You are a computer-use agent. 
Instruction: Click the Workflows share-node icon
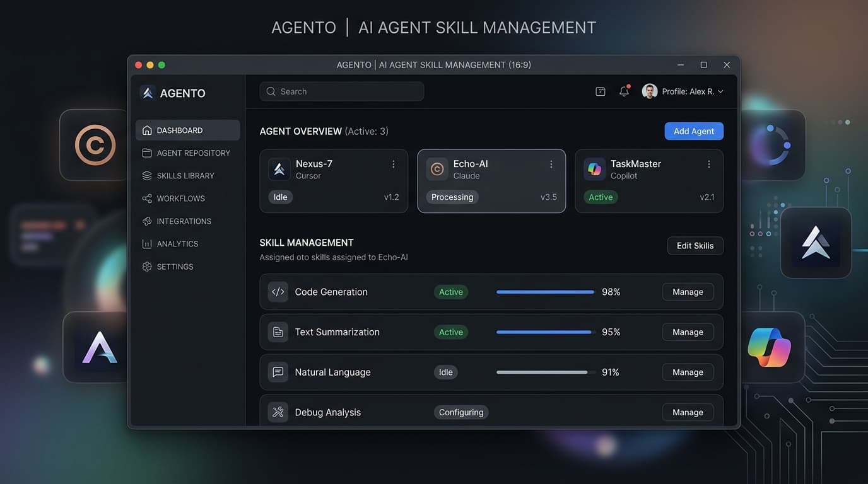pos(147,199)
